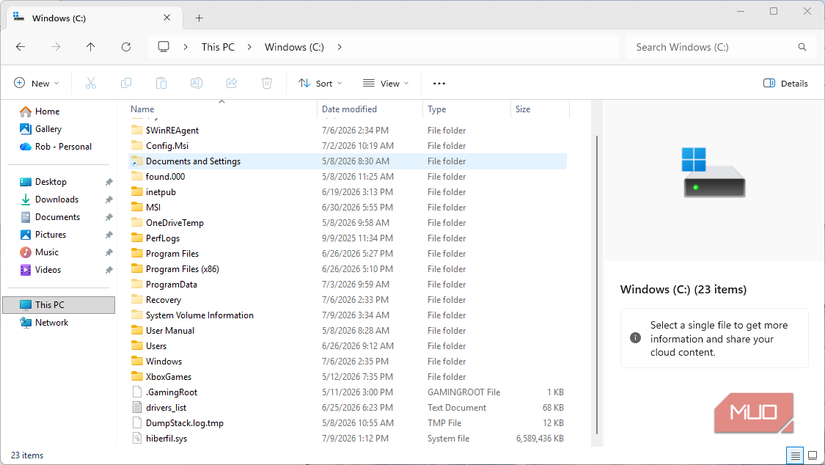Select the MSI folder
825x465 pixels.
click(x=347, y=207)
